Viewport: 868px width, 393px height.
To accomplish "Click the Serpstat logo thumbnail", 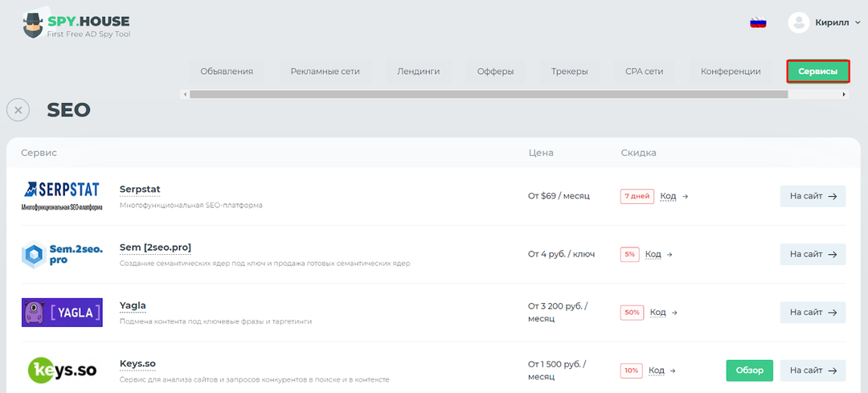I will (62, 196).
